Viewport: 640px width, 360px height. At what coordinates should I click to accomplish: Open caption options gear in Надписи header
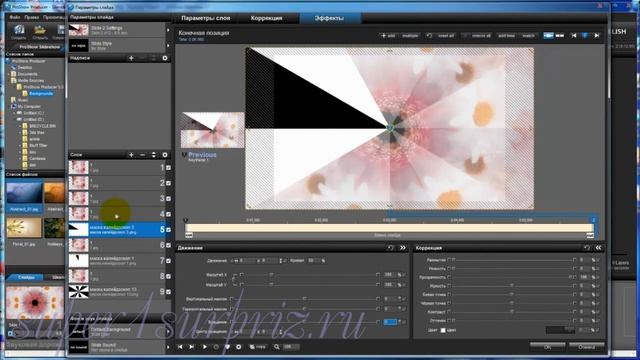click(165, 58)
